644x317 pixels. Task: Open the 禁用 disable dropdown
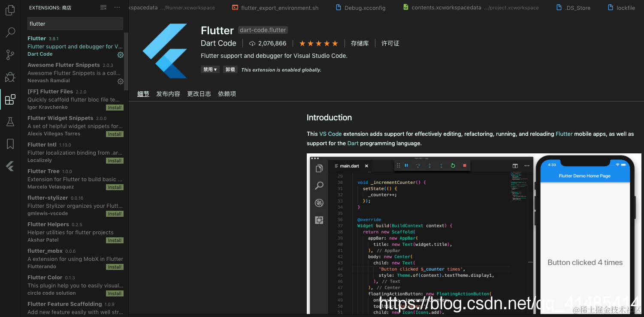210,69
